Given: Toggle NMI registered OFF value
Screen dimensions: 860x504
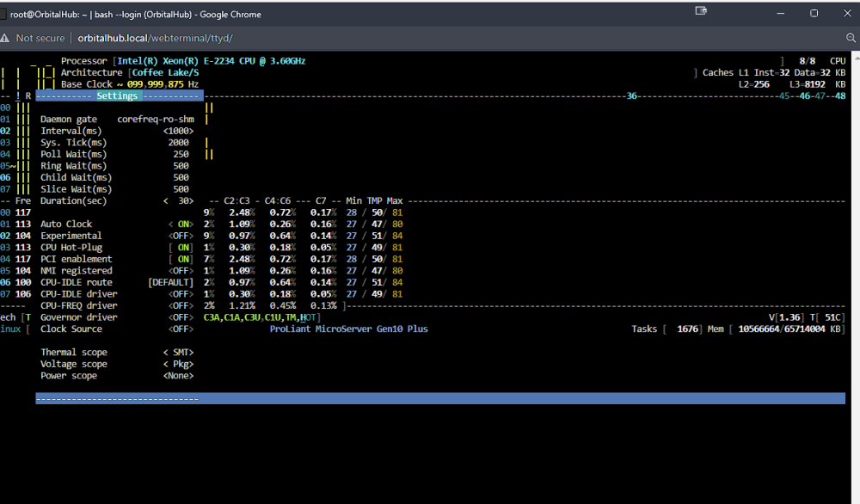Looking at the screenshot, I should click(x=181, y=271).
